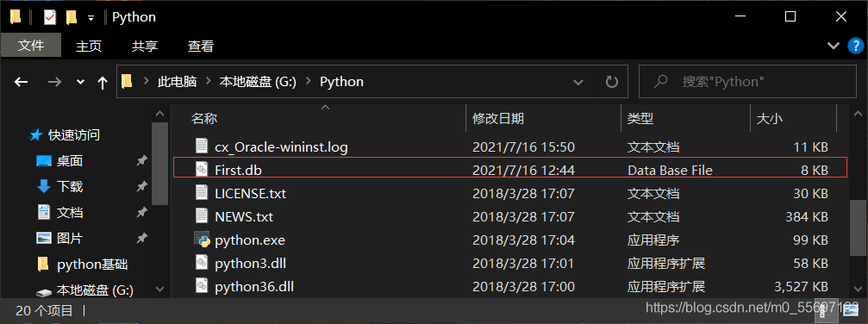Click the Properties checkmark icon in title bar
Viewport: 868px width, 324px height.
50,17
